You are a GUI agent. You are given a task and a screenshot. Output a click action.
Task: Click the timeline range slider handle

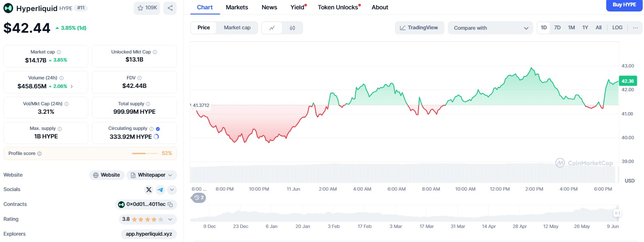tap(617, 213)
